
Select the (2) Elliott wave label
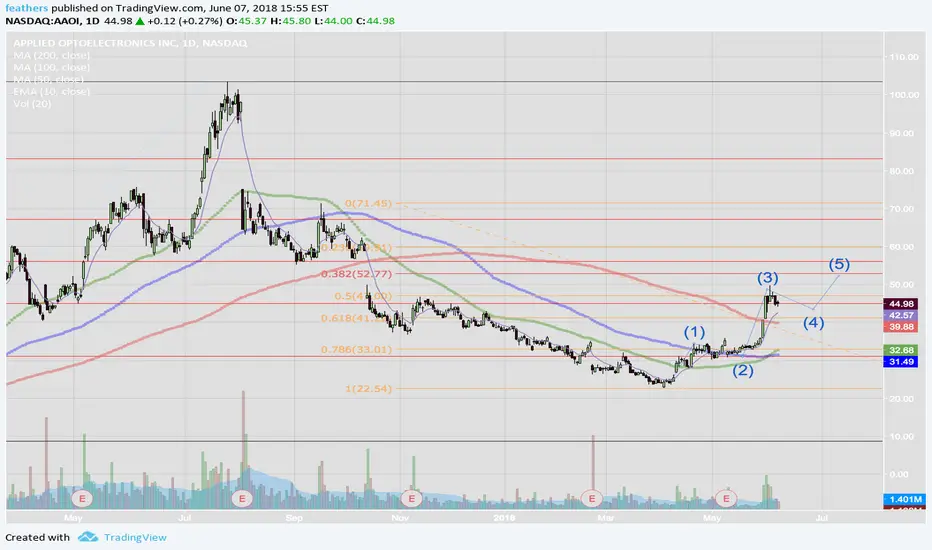(742, 370)
